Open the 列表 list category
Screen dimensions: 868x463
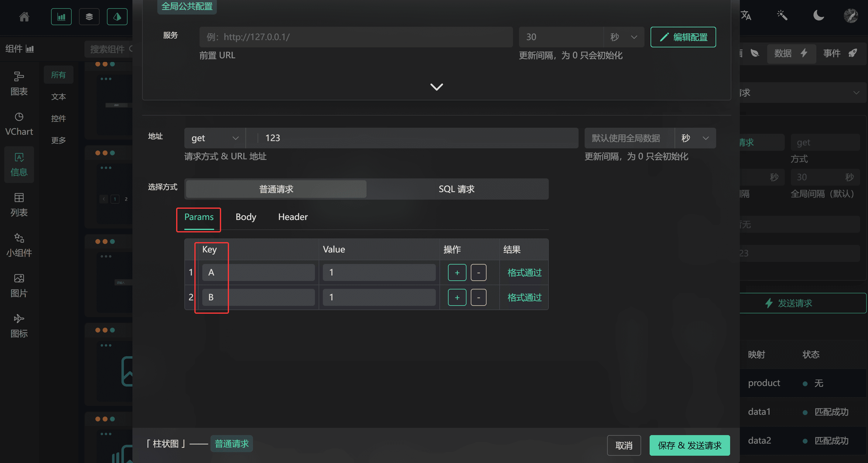[x=19, y=205]
